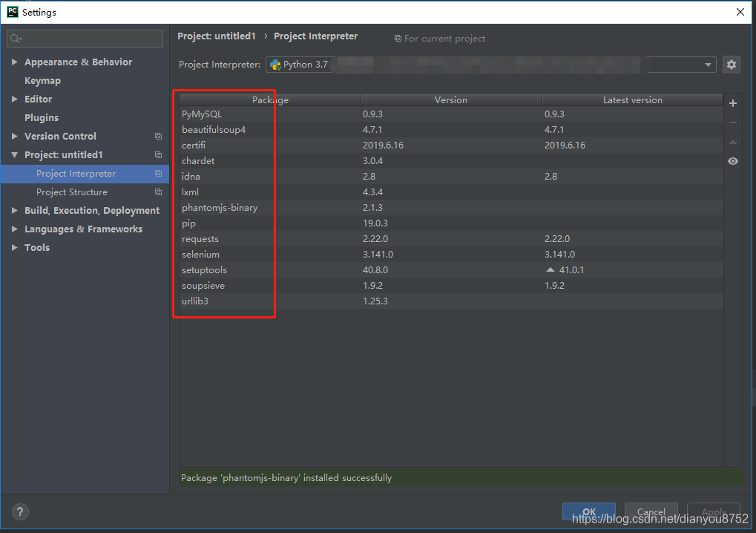Click the 1.25.3 version cell
The width and height of the screenshot is (756, 533).
375,301
